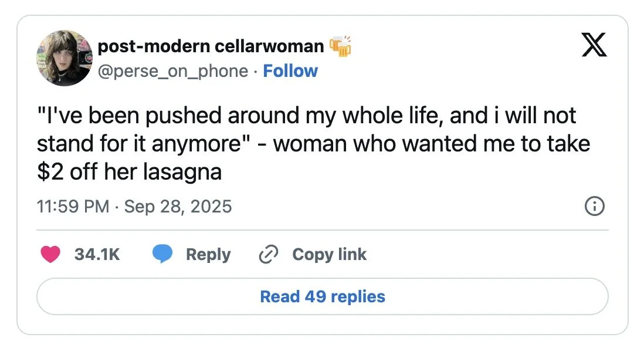Open the author's profile avatar
Viewport: 644px width, 351px height.
(x=65, y=58)
